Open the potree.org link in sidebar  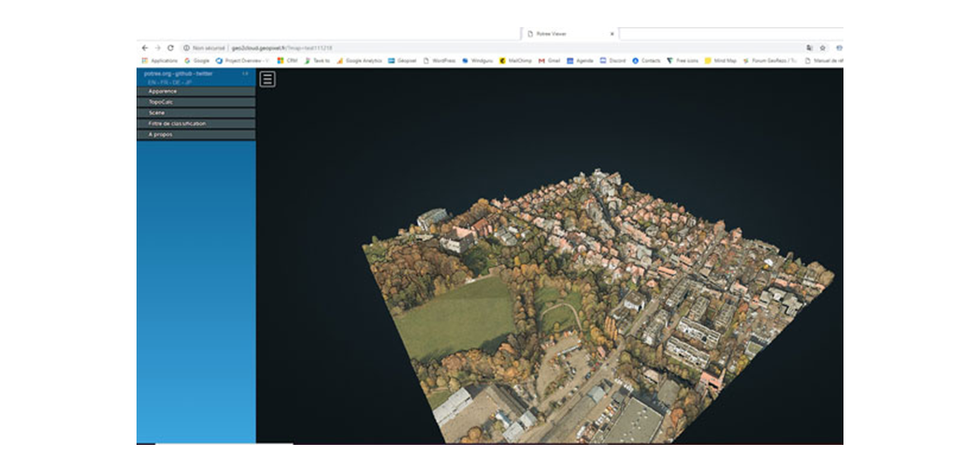[x=155, y=73]
